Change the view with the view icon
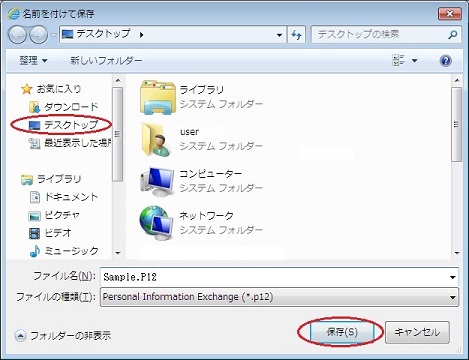 pyautogui.click(x=399, y=60)
